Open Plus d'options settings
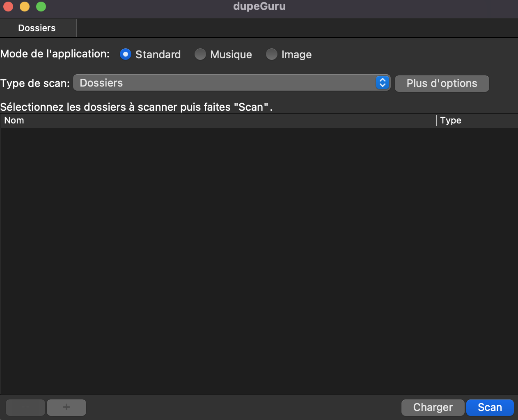The width and height of the screenshot is (518, 420). [x=442, y=83]
